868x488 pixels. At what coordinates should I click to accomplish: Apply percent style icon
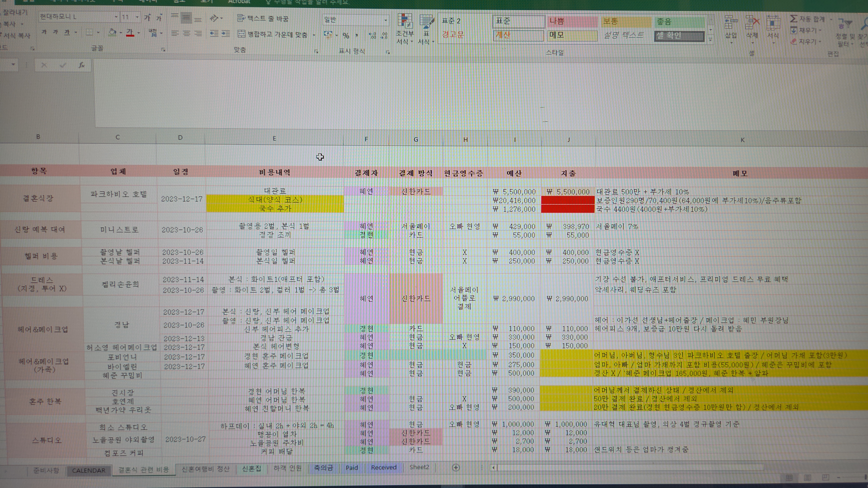pos(346,35)
